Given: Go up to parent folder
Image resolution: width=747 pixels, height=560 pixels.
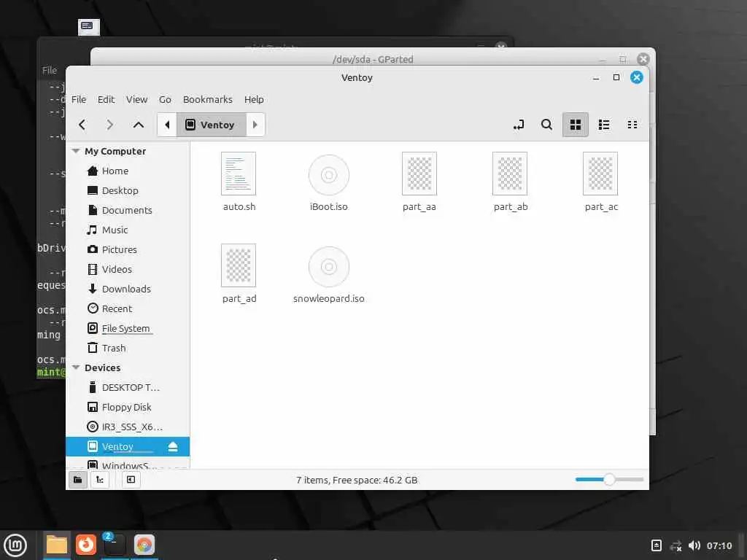Looking at the screenshot, I should coord(138,125).
